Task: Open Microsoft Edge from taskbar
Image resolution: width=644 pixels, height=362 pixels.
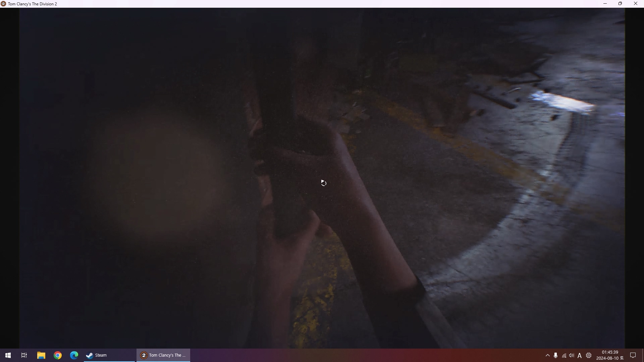Action: [74, 355]
